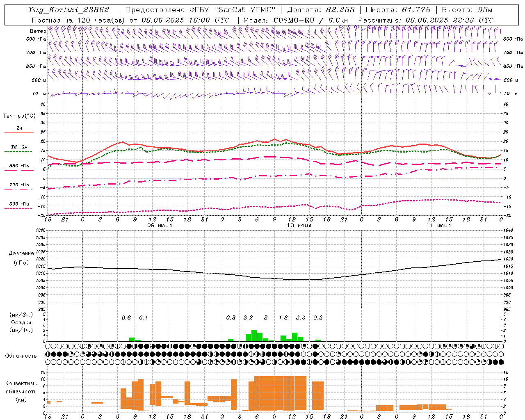Click the tallest green precipitation bar
The height and width of the screenshot is (420, 525).
[254, 336]
